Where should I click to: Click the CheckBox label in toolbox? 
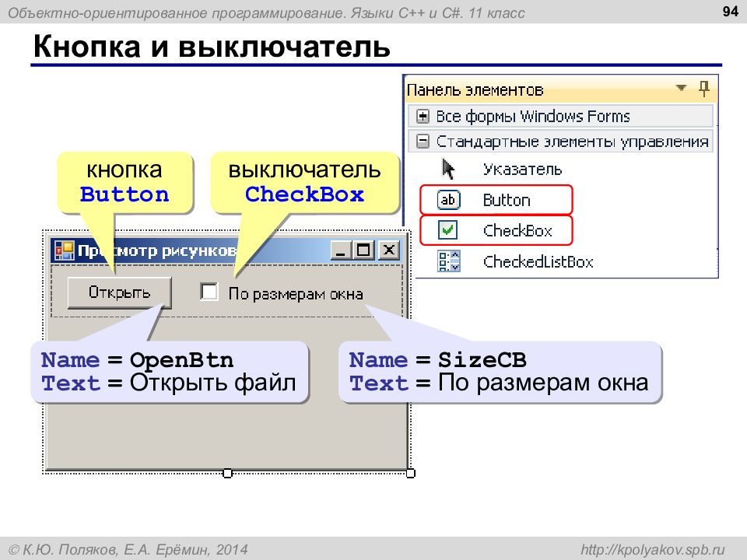(517, 230)
